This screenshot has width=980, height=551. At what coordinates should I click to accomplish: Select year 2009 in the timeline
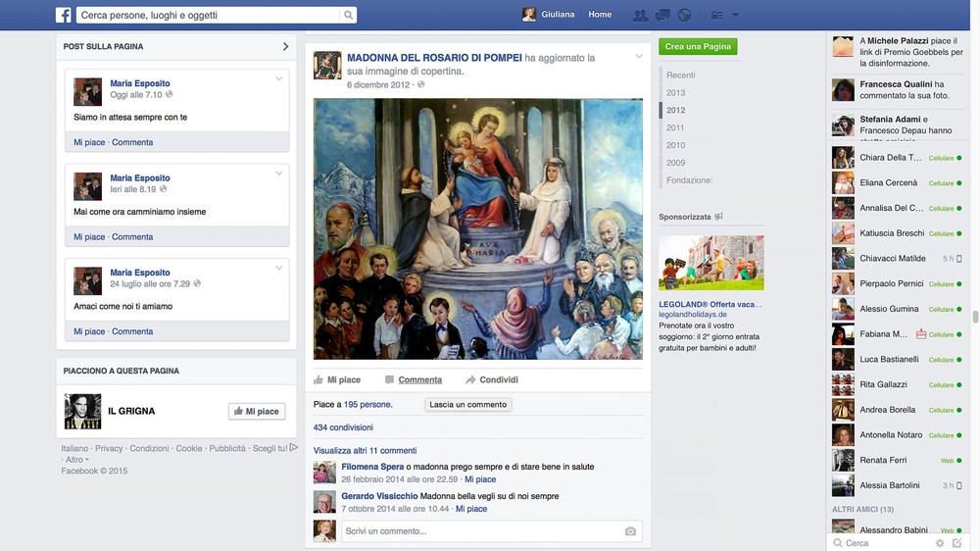click(x=675, y=163)
